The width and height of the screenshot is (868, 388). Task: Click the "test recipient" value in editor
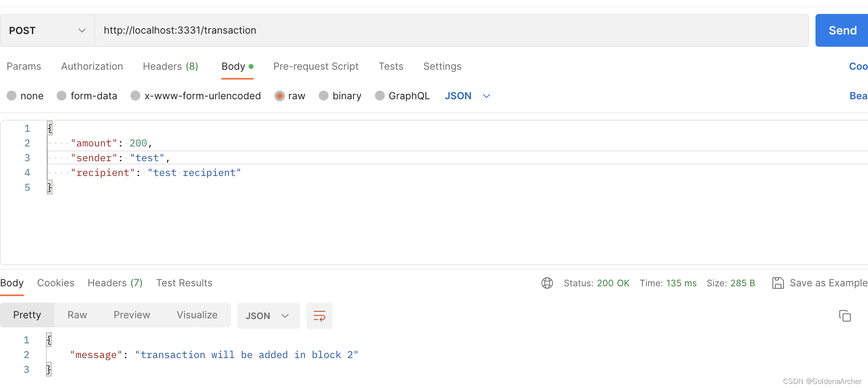pyautogui.click(x=194, y=173)
